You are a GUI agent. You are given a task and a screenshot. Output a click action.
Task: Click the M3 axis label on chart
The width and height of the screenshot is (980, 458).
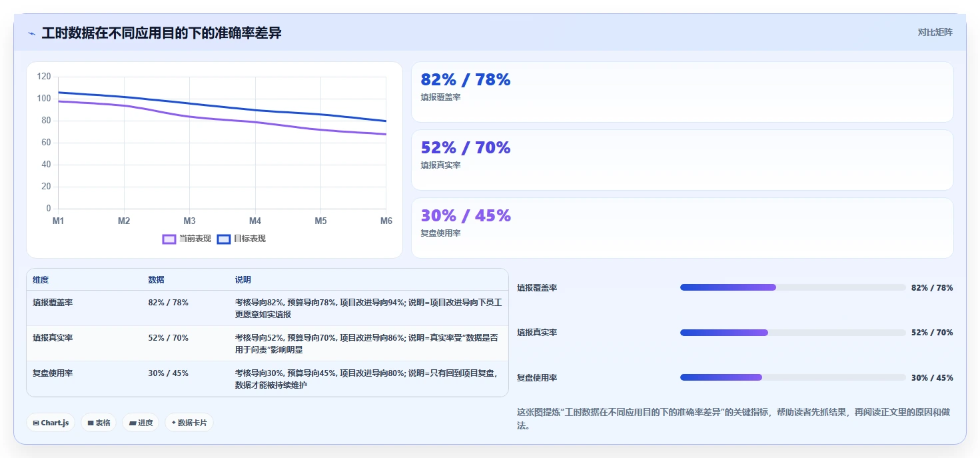(189, 221)
